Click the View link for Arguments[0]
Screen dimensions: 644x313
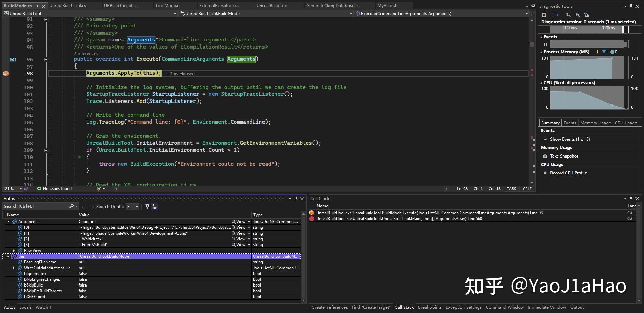(x=240, y=227)
